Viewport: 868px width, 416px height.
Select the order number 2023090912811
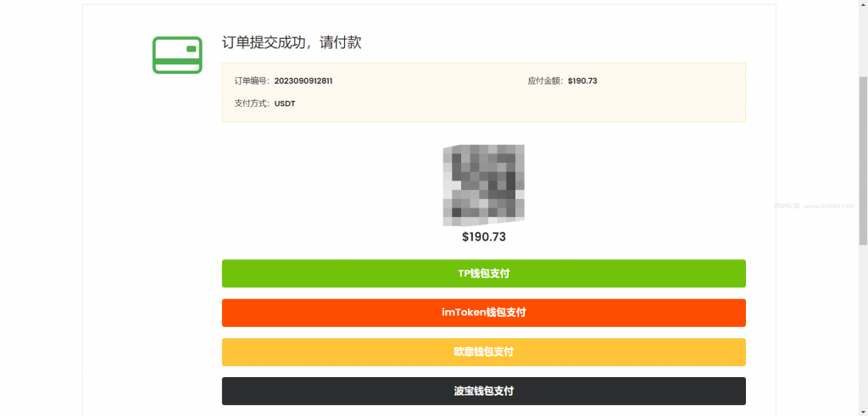point(303,80)
